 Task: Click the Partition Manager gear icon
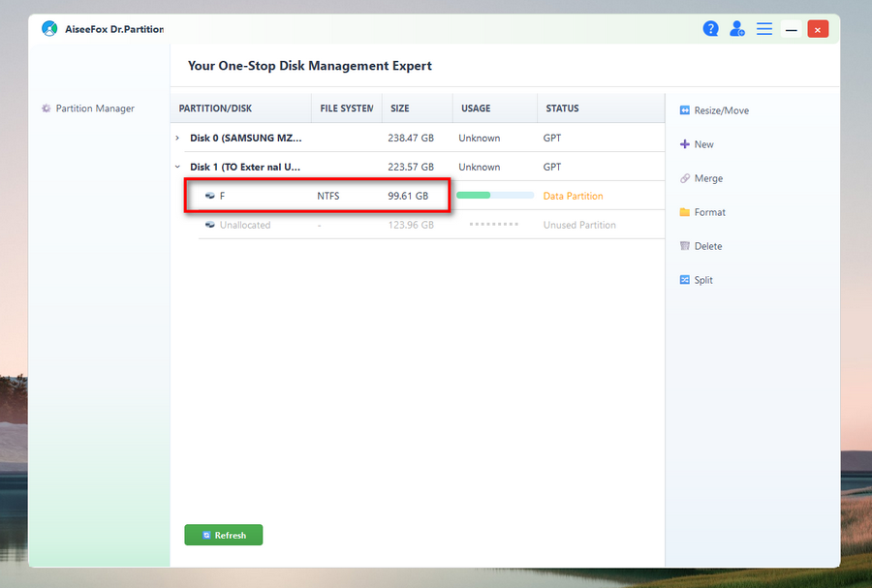point(47,108)
